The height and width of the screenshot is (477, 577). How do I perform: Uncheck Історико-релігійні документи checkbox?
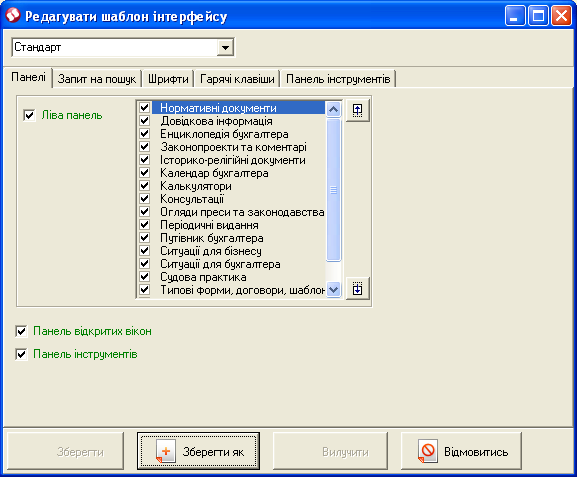point(145,160)
